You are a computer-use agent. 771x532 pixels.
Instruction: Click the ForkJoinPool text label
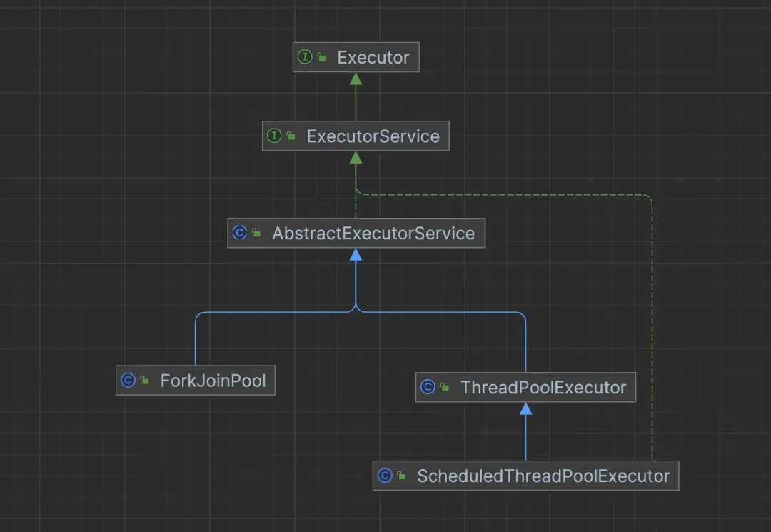[x=213, y=381]
